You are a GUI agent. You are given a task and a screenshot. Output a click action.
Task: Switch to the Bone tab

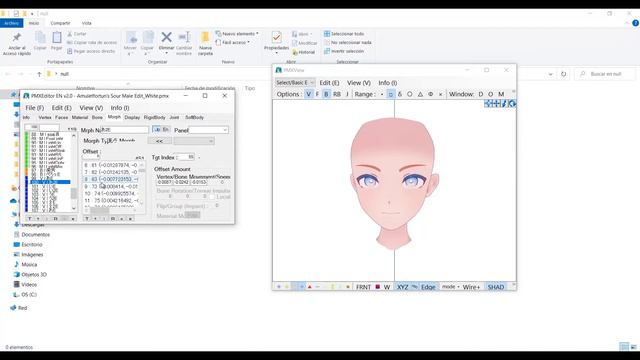point(97,118)
